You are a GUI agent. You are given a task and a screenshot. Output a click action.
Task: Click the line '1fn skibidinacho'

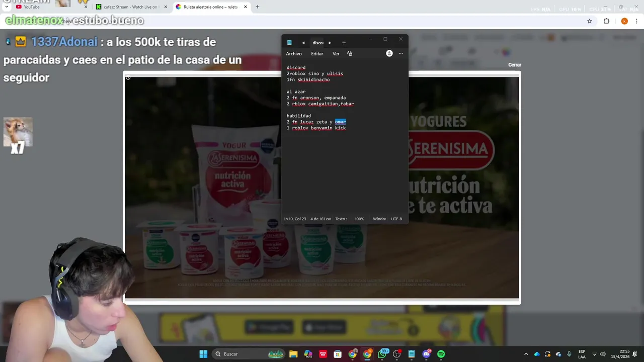click(x=308, y=79)
